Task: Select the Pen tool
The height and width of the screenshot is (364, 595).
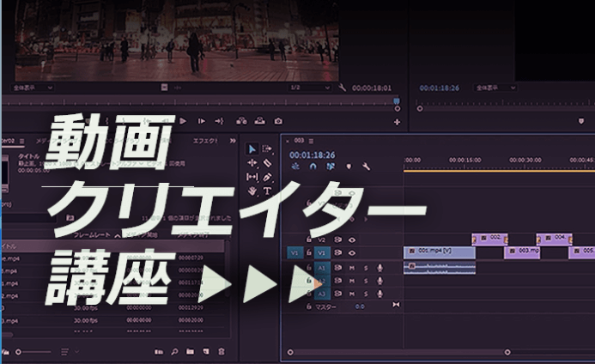Action: tap(267, 177)
